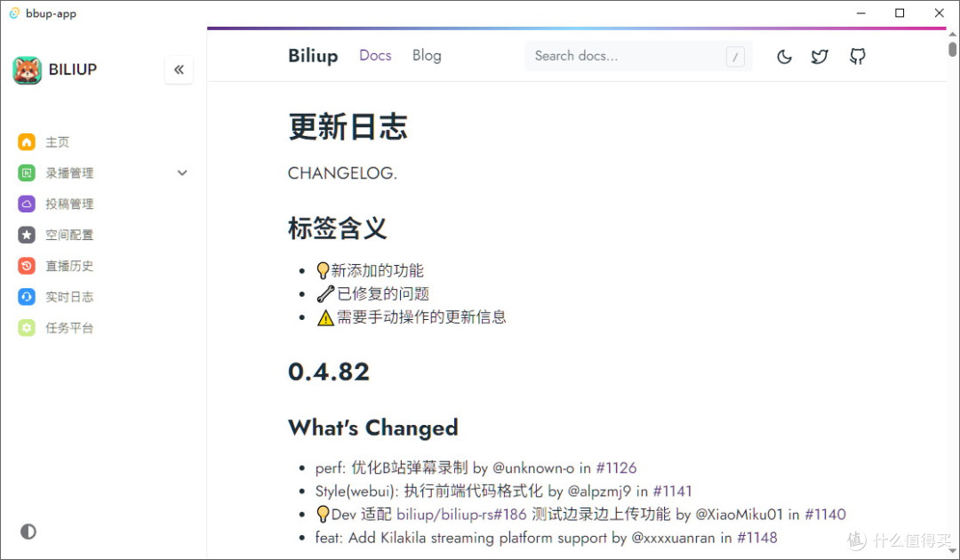Click the red history icon for 直播历史
The height and width of the screenshot is (560, 960).
(27, 266)
